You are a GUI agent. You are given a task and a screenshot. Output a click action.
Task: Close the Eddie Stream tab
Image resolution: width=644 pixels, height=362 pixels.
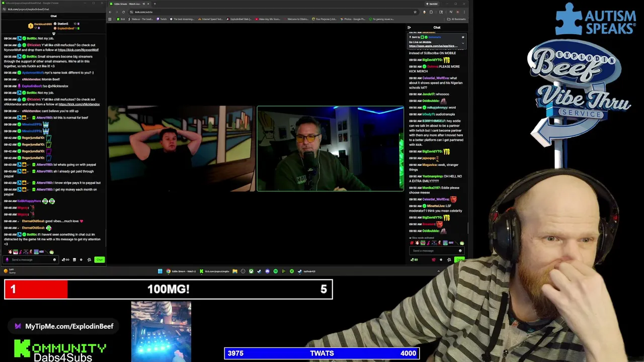pos(148,4)
